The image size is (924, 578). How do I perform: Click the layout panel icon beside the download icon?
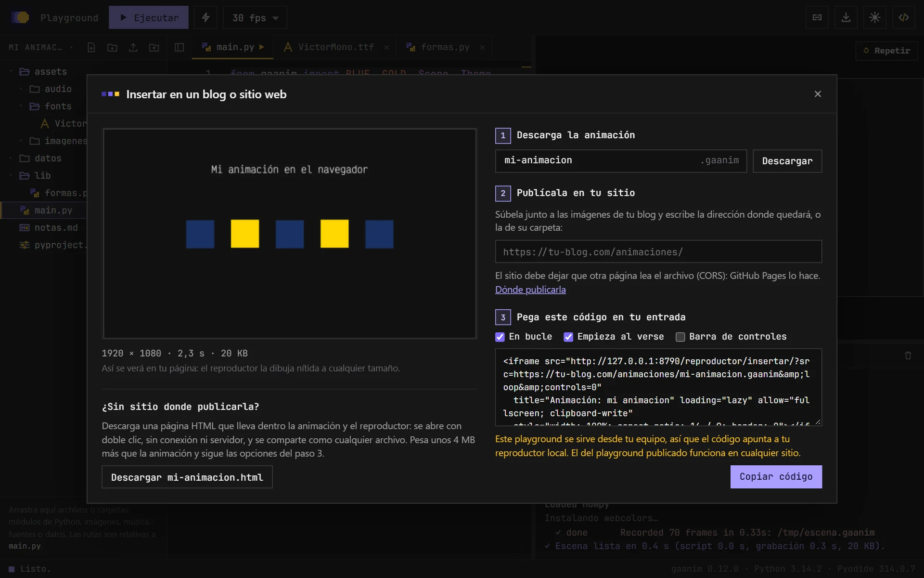coord(817,18)
